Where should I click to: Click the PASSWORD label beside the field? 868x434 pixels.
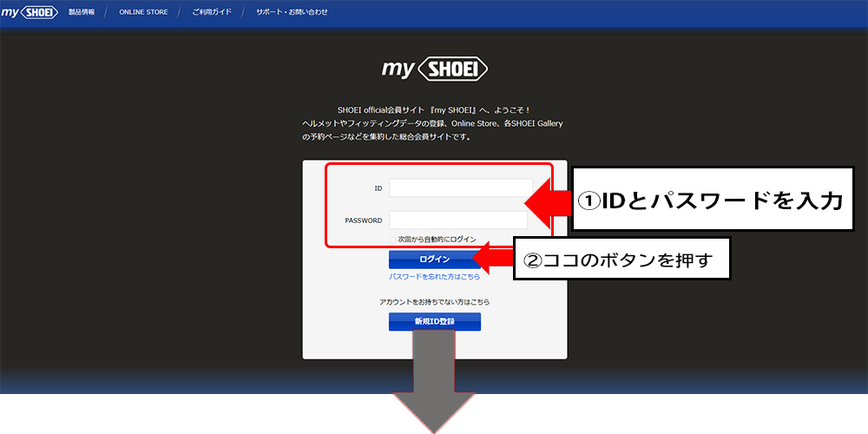[x=363, y=220]
